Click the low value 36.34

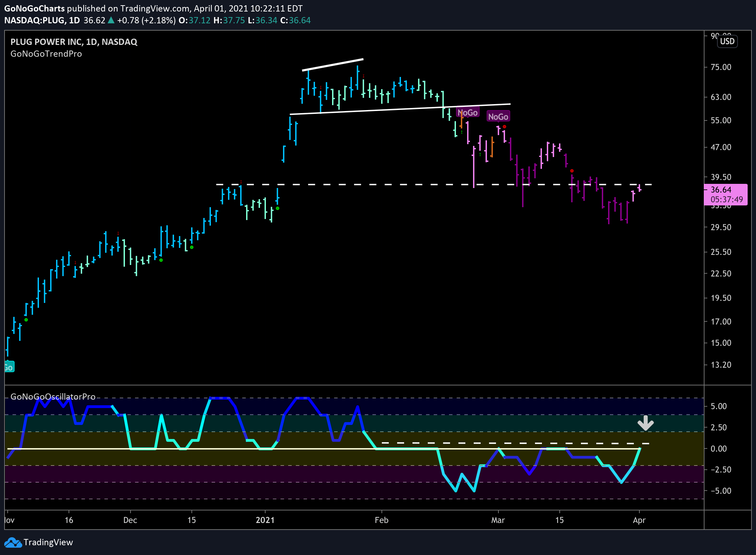pyautogui.click(x=266, y=20)
